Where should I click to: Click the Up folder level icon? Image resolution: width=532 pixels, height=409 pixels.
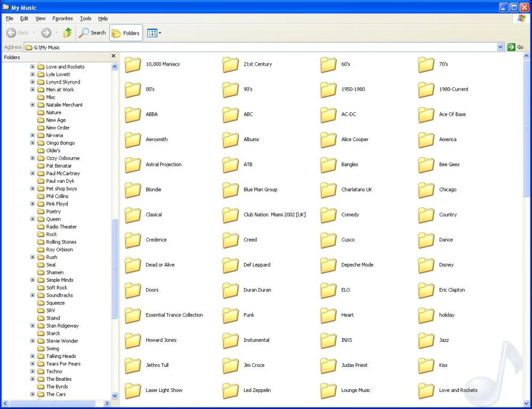click(68, 33)
